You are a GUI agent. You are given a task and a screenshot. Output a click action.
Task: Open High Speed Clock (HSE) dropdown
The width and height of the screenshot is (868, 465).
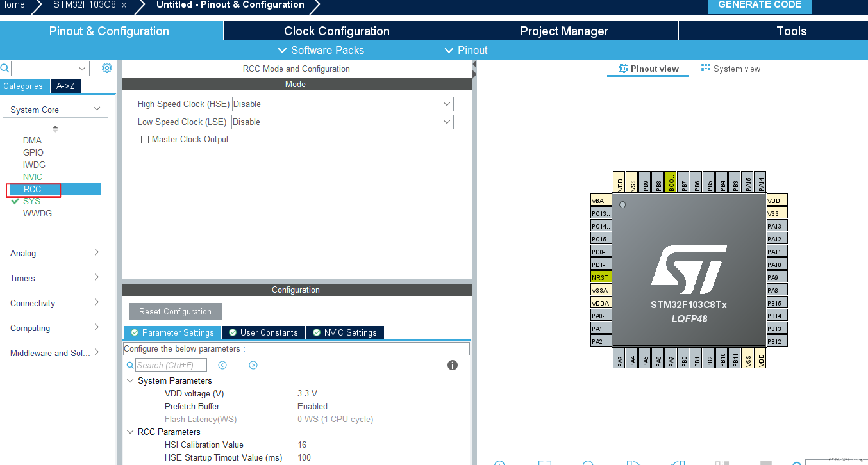[343, 104]
